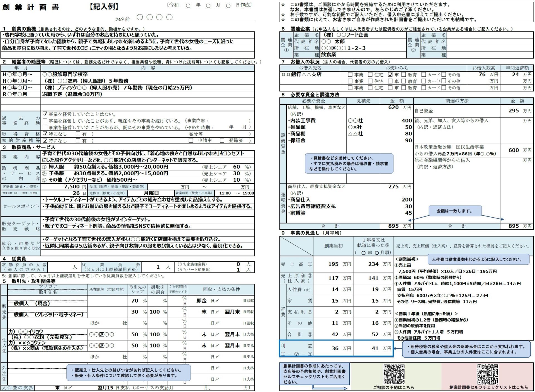Click the '【記入例】' label

tap(104, 7)
